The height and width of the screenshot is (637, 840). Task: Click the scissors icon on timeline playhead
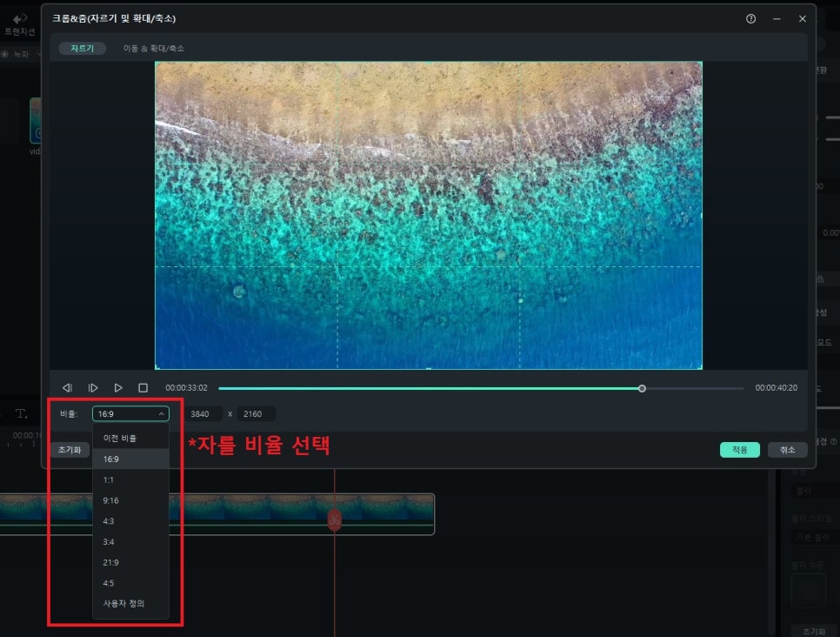334,520
